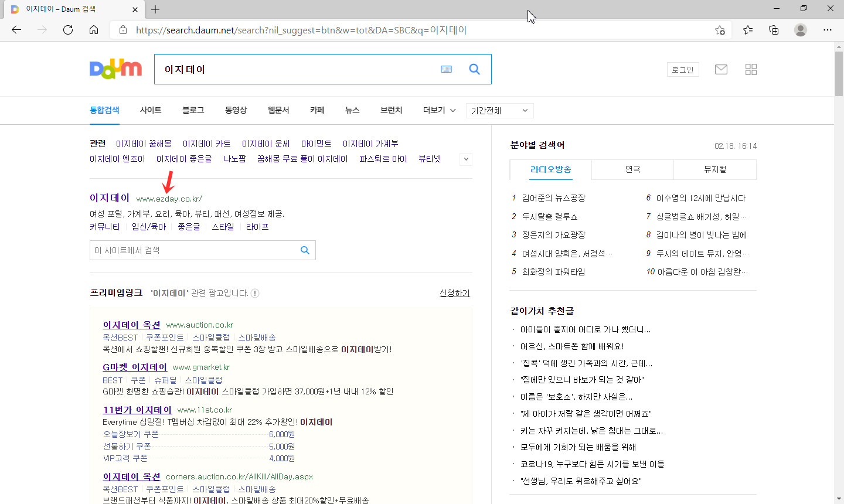Reload the page with the refresh icon

pyautogui.click(x=68, y=30)
